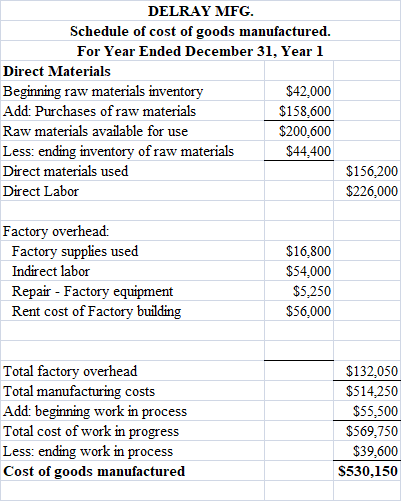Screen dimensions: 401x501
Task: Select the 'Factory overhead:' label
Action: (x=56, y=231)
